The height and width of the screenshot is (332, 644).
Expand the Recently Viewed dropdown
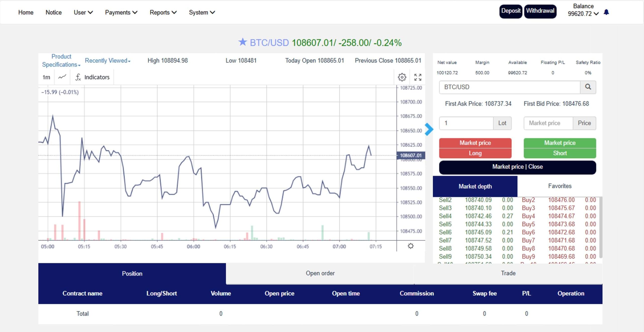(107, 61)
